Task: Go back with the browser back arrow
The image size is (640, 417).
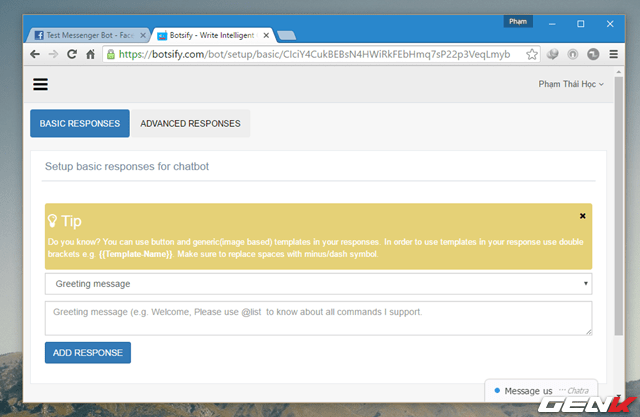Action: tap(35, 54)
